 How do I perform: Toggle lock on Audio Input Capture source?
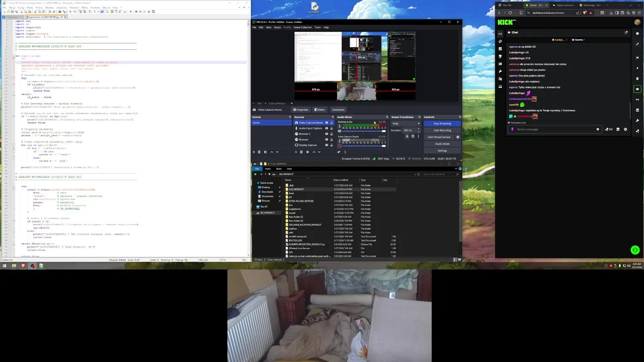(332, 128)
